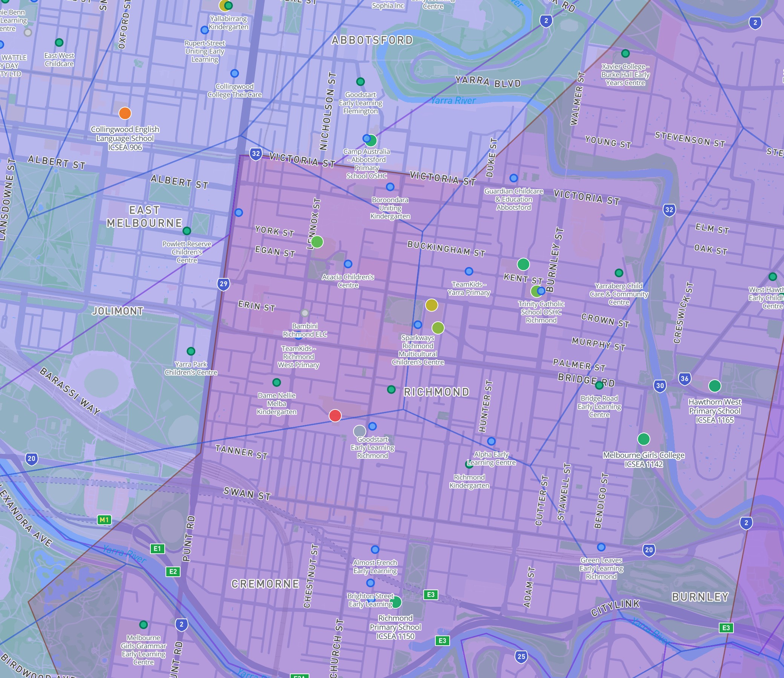Select the CREMORNE suburb label
Image resolution: width=784 pixels, height=678 pixels.
click(265, 584)
